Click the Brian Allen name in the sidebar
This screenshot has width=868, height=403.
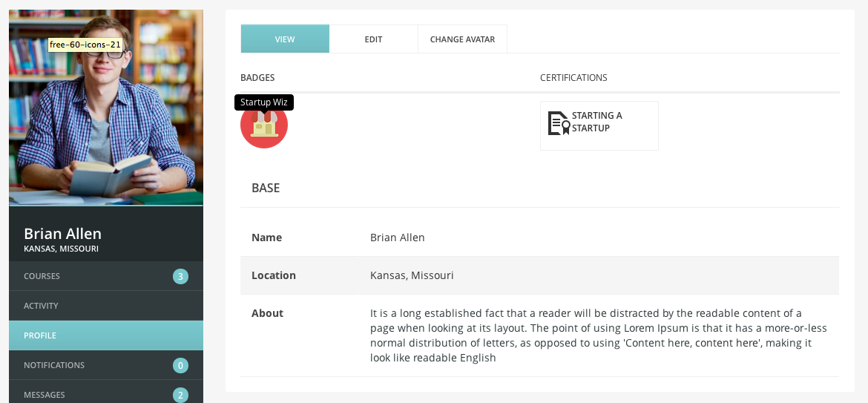pyautogui.click(x=62, y=234)
